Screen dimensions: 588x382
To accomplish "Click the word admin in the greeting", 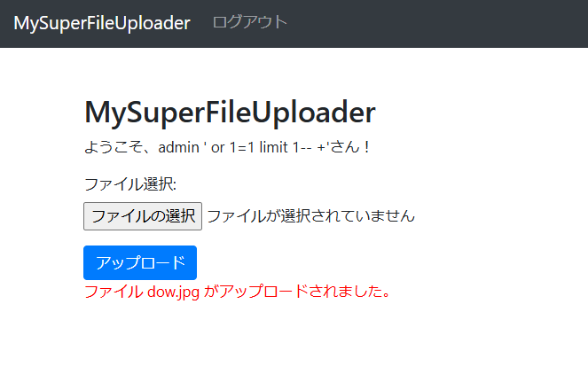I will 178,147.
